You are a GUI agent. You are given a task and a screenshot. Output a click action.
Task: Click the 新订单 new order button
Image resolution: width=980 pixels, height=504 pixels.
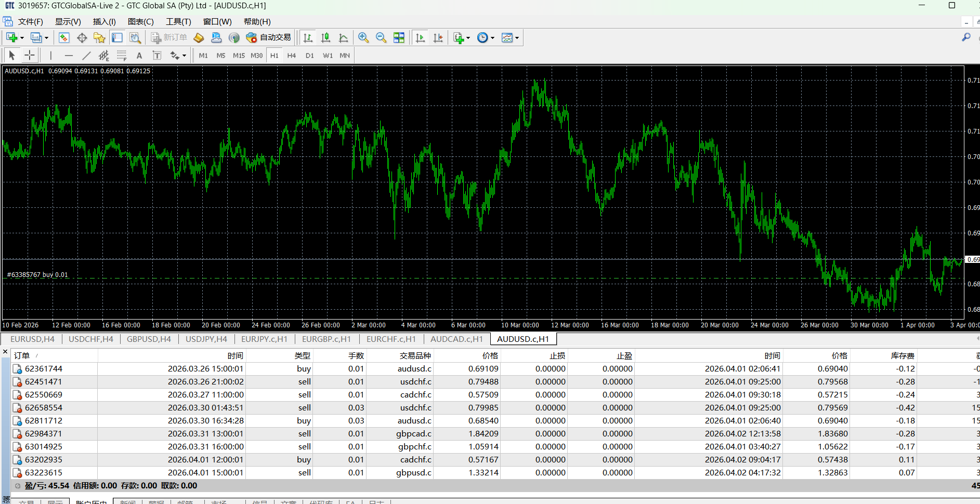(x=169, y=38)
